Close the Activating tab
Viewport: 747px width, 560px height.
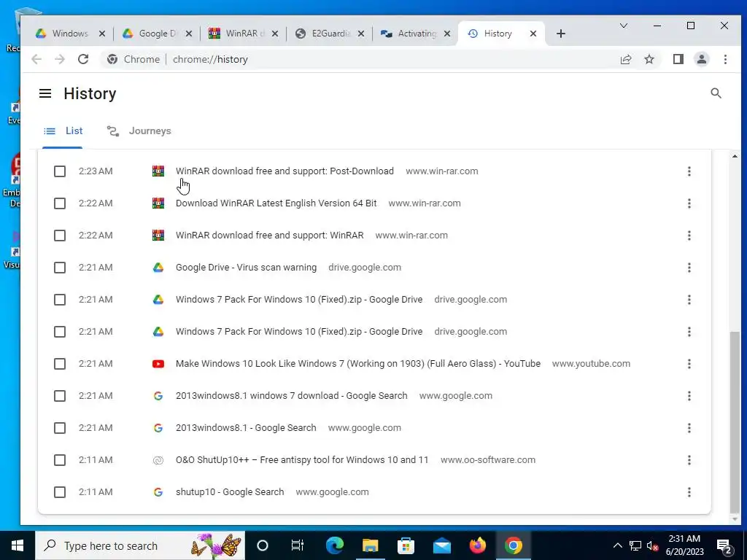pos(447,34)
